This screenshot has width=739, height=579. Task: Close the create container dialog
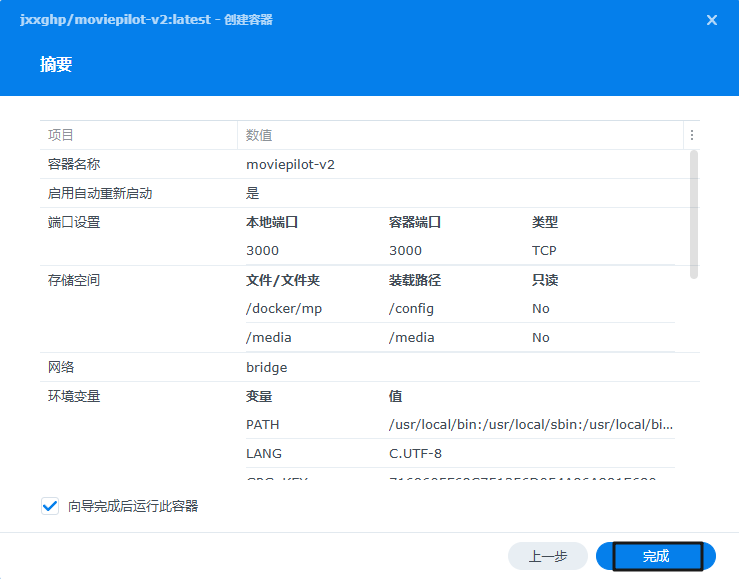click(711, 20)
